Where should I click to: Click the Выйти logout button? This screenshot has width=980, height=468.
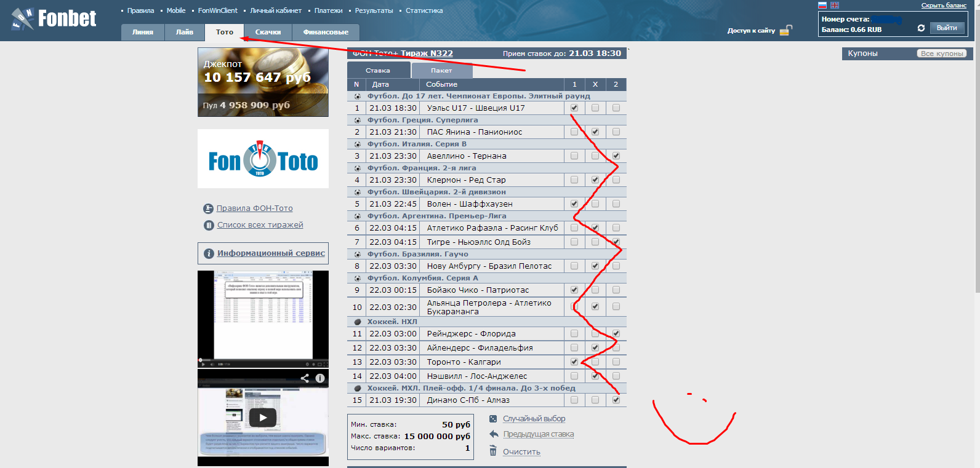tap(947, 28)
